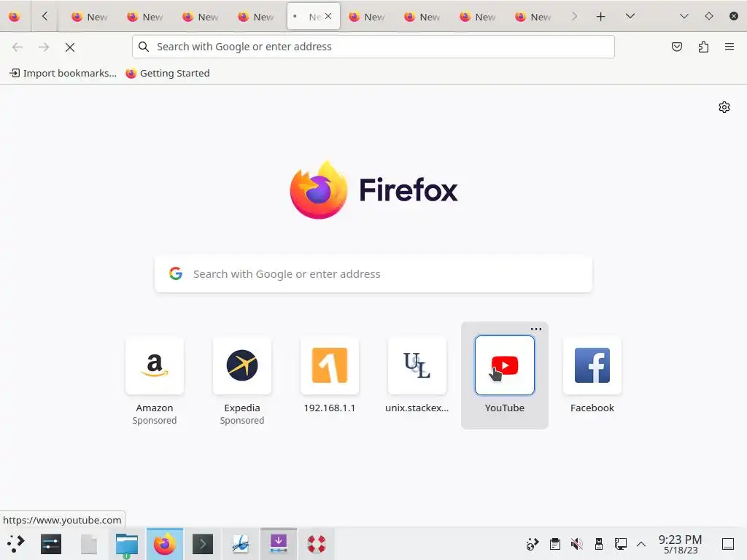The image size is (747, 560).
Task: Open the blank document icon in the taskbar
Action: [89, 544]
